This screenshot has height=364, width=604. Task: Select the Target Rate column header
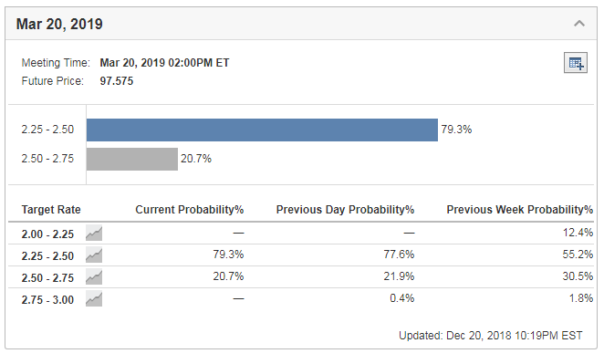click(x=51, y=210)
